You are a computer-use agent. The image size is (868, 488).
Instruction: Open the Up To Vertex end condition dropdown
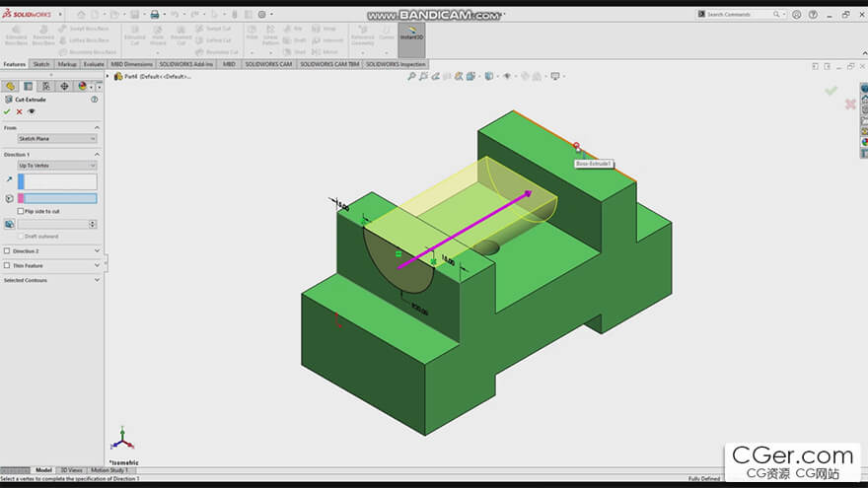57,166
